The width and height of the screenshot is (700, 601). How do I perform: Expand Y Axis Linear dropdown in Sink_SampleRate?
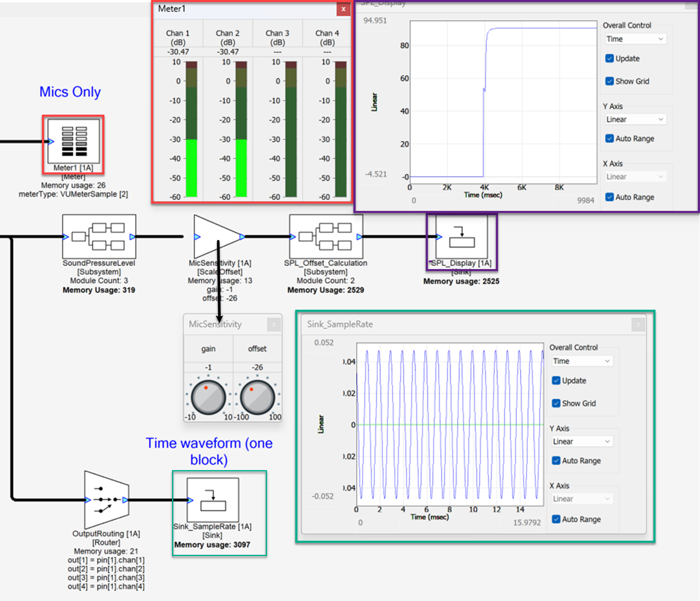click(581, 441)
